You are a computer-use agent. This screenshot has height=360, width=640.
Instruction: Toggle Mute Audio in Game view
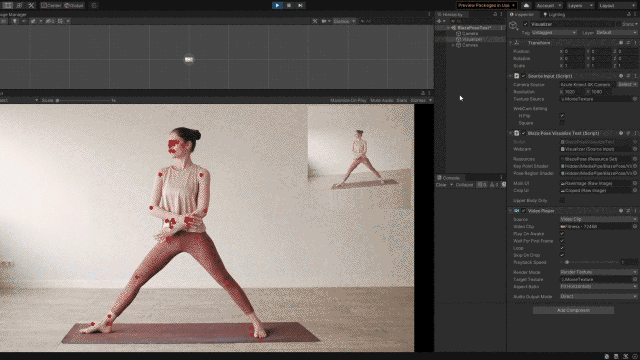(x=382, y=100)
